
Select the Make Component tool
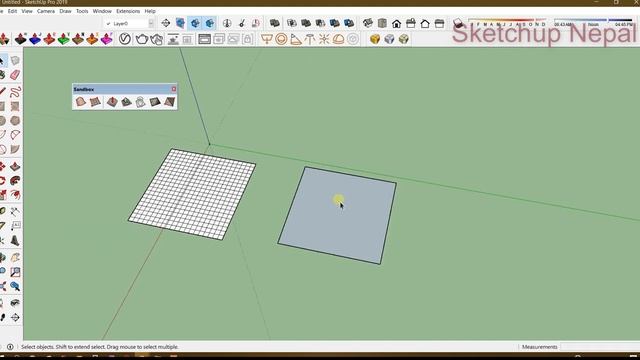15,60
